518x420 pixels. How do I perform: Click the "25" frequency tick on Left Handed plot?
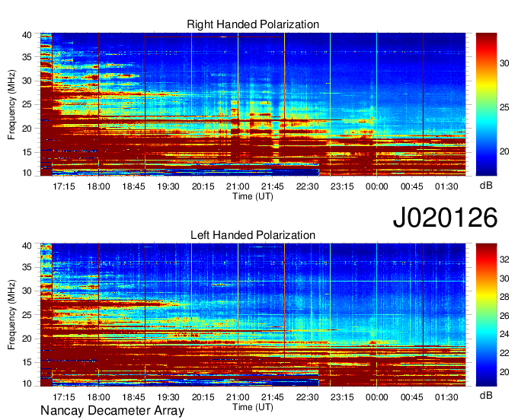coord(27,315)
